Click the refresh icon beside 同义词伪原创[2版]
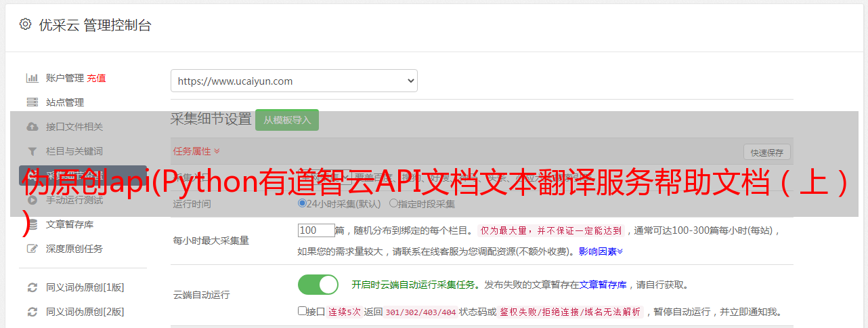The height and width of the screenshot is (328, 868). coord(32,312)
